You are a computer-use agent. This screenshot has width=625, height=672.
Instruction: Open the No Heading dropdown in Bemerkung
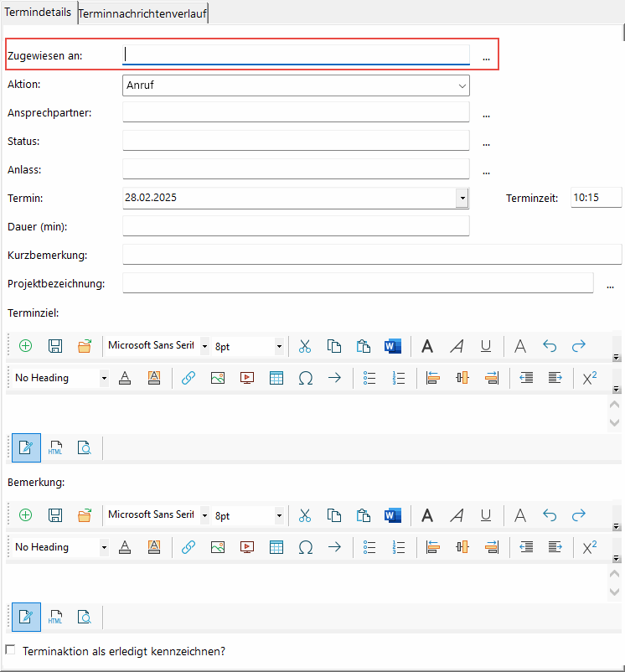[x=104, y=548]
